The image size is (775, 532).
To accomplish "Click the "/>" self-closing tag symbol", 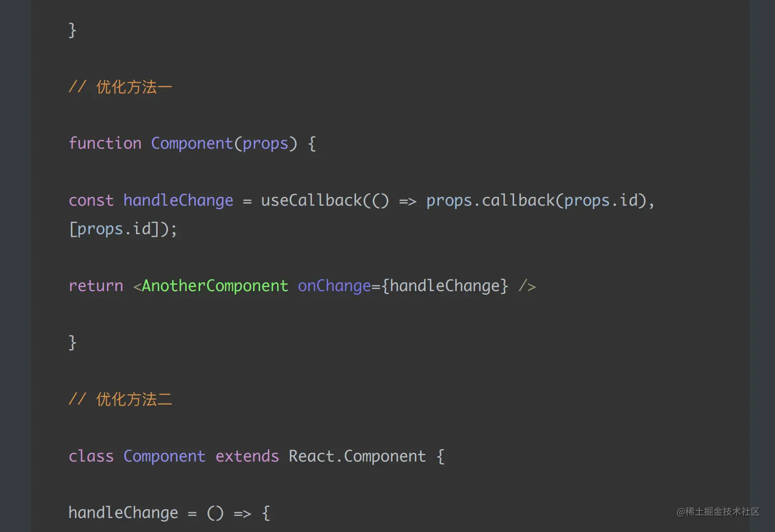I will click(527, 286).
